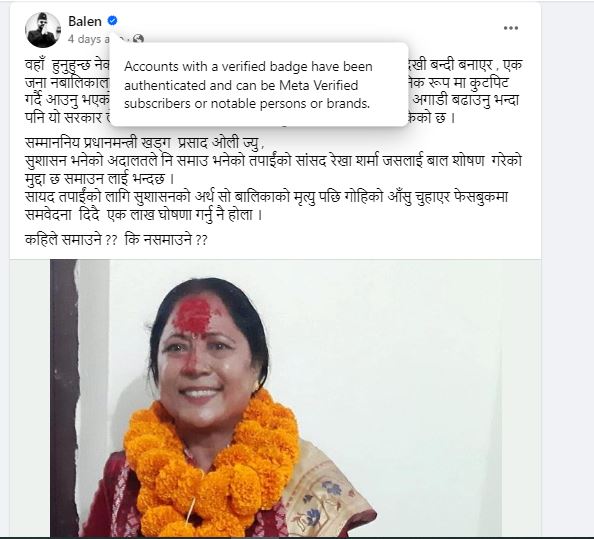Click line starting 'समवेदना दिदै एक लाख'
The image size is (594, 539).
click(144, 215)
